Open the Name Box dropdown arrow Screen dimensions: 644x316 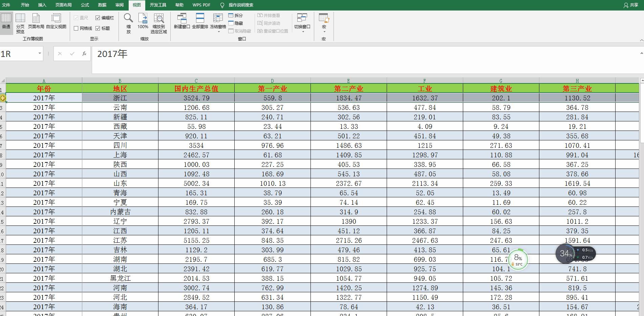pos(40,54)
